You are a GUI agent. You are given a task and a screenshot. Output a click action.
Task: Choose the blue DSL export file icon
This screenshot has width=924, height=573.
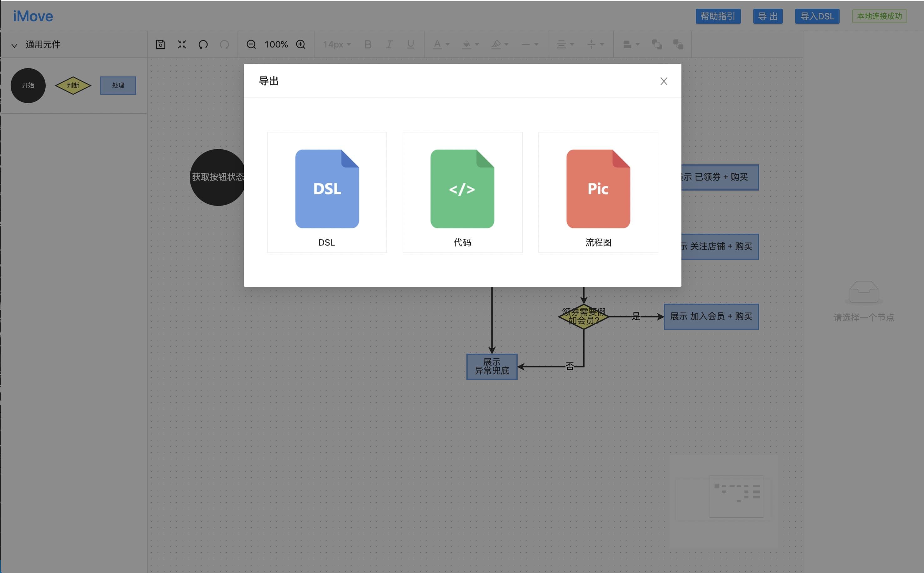pyautogui.click(x=327, y=189)
